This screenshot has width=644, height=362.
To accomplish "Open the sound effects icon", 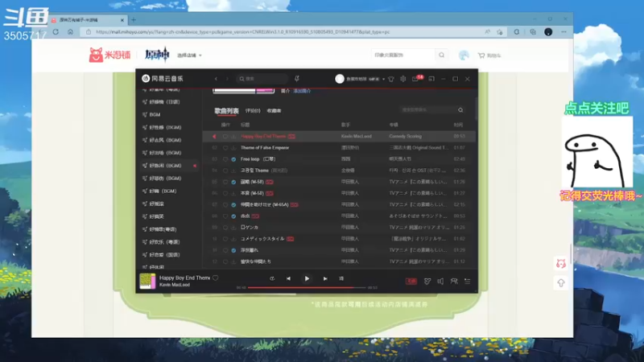I will pos(427,281).
